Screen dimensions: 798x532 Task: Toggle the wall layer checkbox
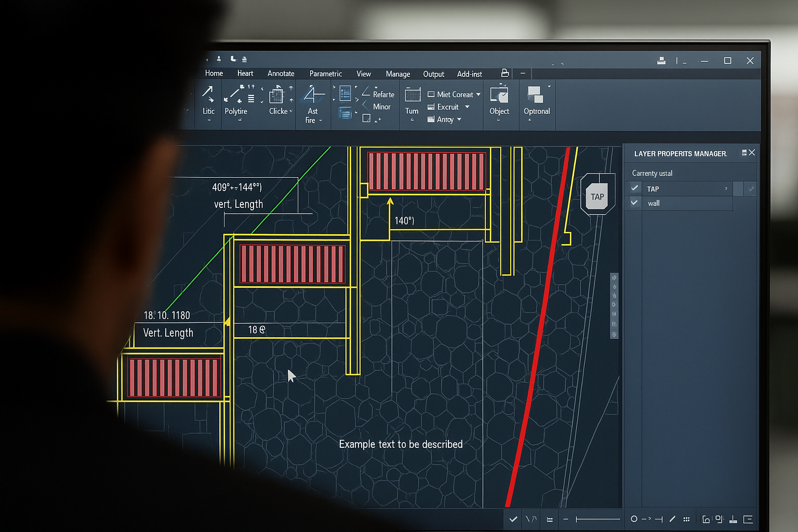pos(635,203)
